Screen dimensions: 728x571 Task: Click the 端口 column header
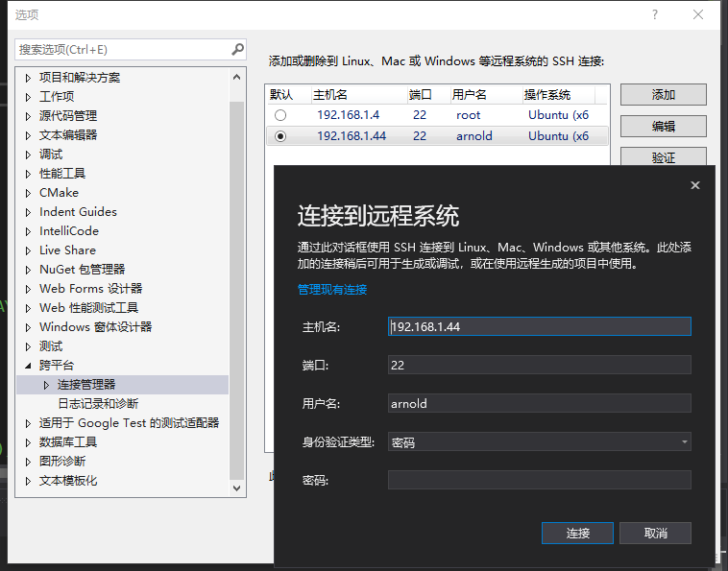[x=428, y=95]
